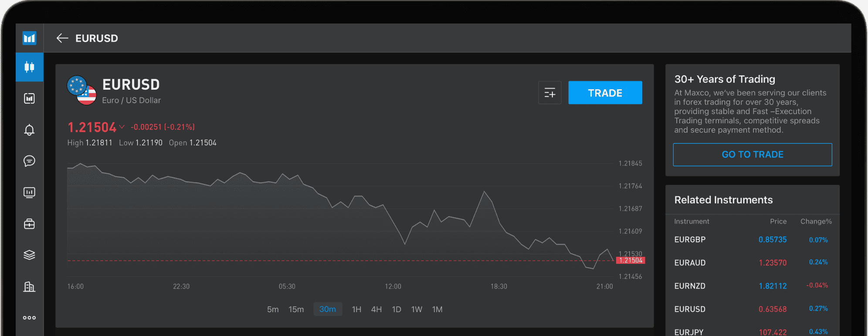Select the 1W timeframe
868x336 pixels.
[417, 309]
